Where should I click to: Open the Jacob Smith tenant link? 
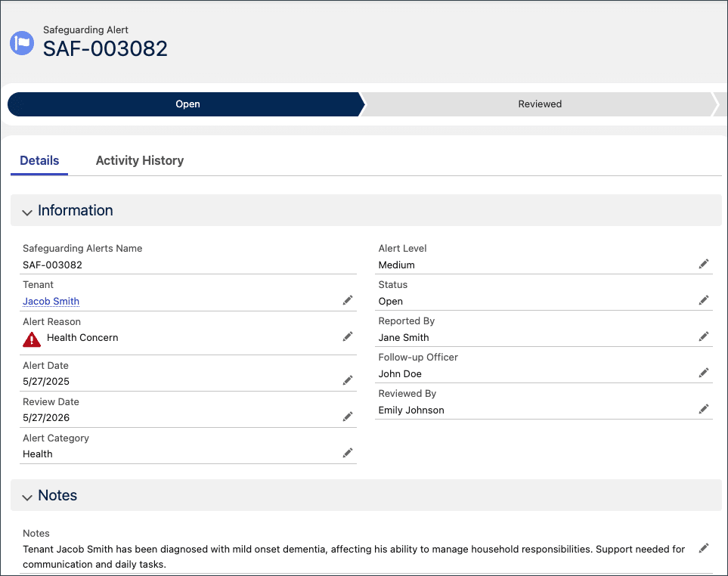point(51,301)
